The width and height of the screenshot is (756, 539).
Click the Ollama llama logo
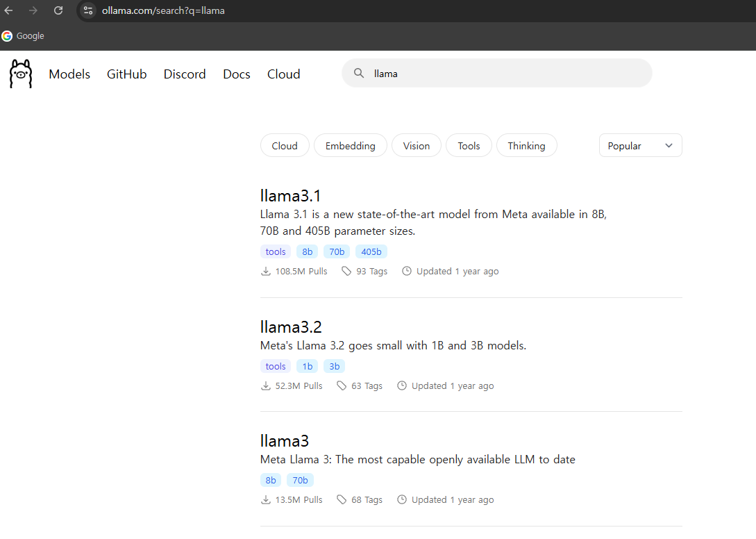click(x=21, y=74)
